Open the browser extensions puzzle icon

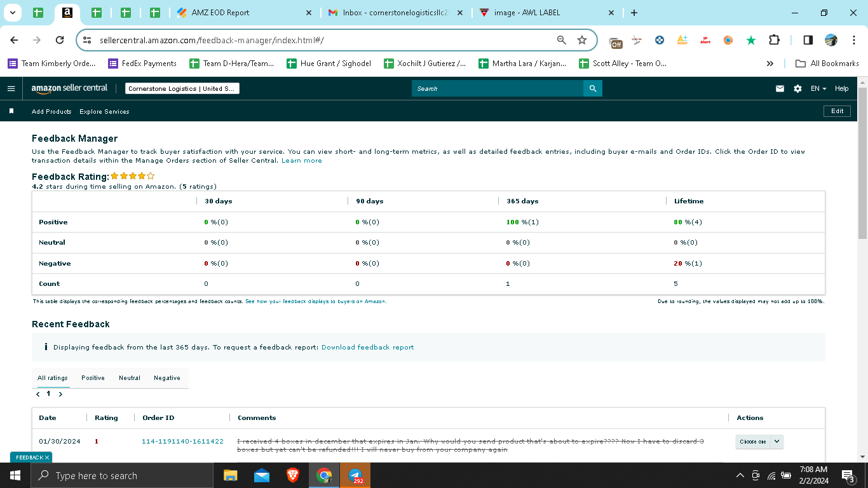click(774, 40)
